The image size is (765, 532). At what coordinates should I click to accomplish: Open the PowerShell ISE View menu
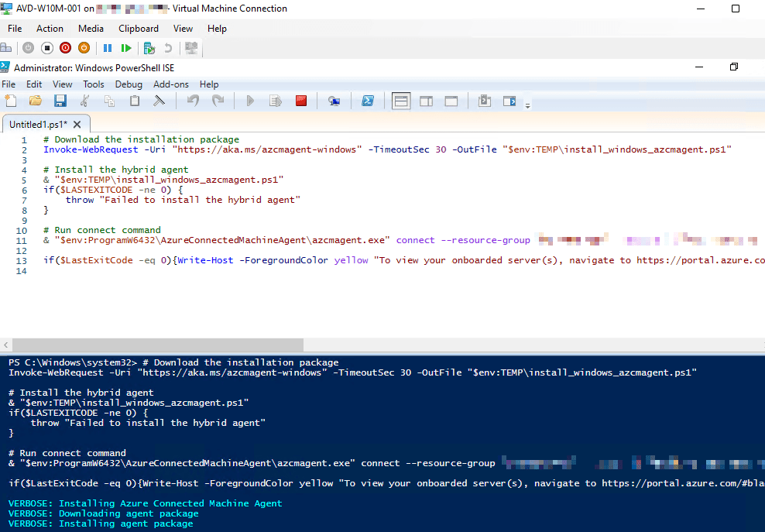[x=63, y=84]
